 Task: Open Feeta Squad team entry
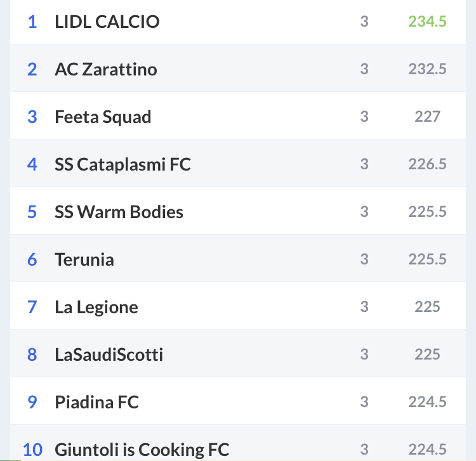click(x=238, y=115)
